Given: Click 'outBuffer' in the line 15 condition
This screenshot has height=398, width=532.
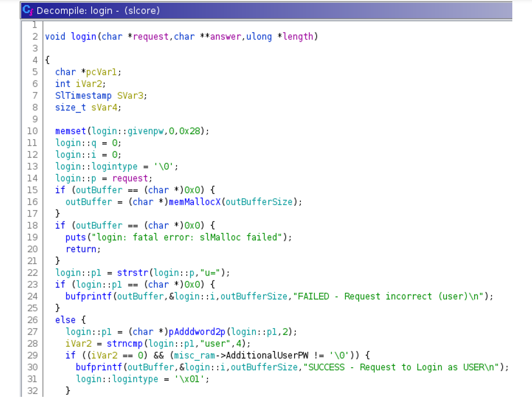Looking at the screenshot, I should pos(99,190).
